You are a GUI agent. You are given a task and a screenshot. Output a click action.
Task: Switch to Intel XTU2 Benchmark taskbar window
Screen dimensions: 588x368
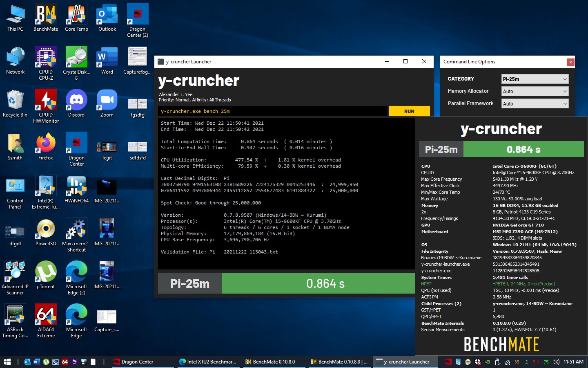click(208, 362)
